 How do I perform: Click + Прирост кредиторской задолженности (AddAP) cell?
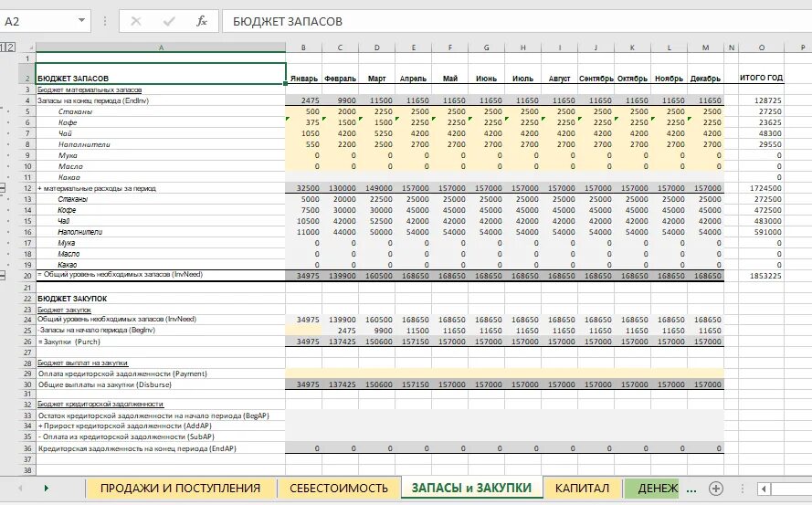(161, 426)
